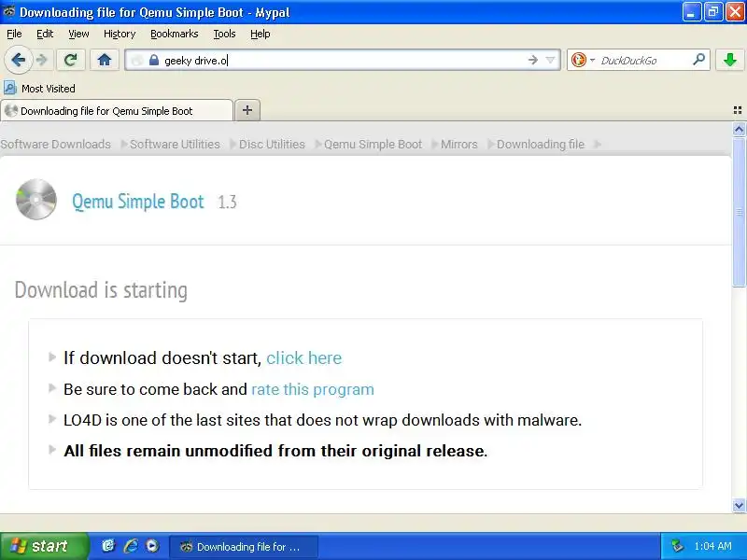
Task: Click the taskbar clock showing 1:04 AM
Action: [712, 546]
